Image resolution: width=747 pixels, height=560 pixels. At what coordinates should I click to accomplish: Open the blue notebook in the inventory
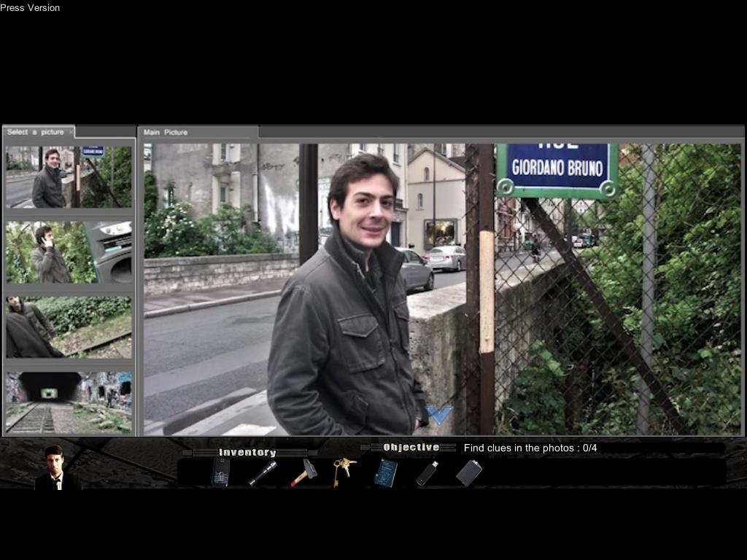(x=384, y=474)
